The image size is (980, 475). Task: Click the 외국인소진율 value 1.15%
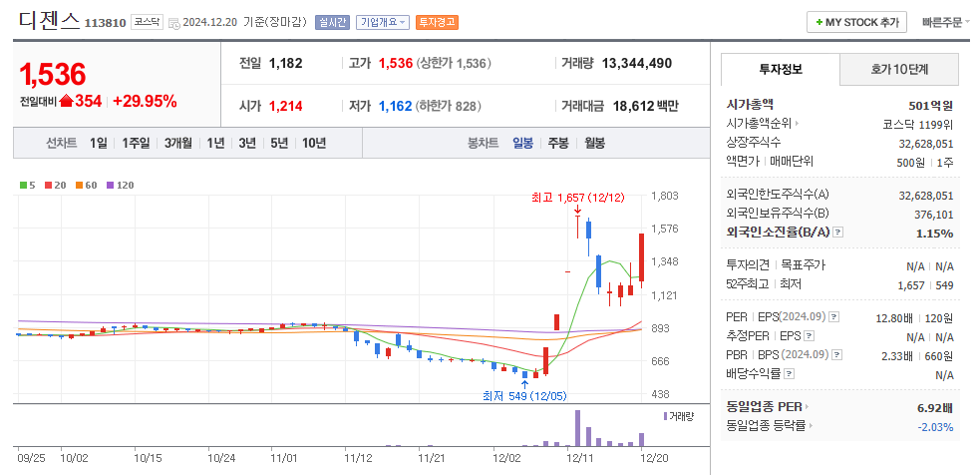click(x=935, y=234)
